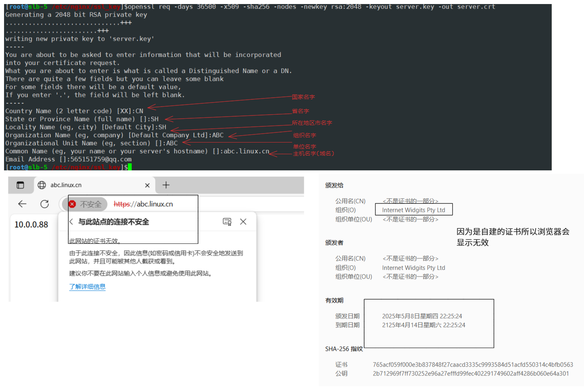Viewport: 588px width, 390px height.
Task: Click the writing new private key line
Action: point(80,39)
